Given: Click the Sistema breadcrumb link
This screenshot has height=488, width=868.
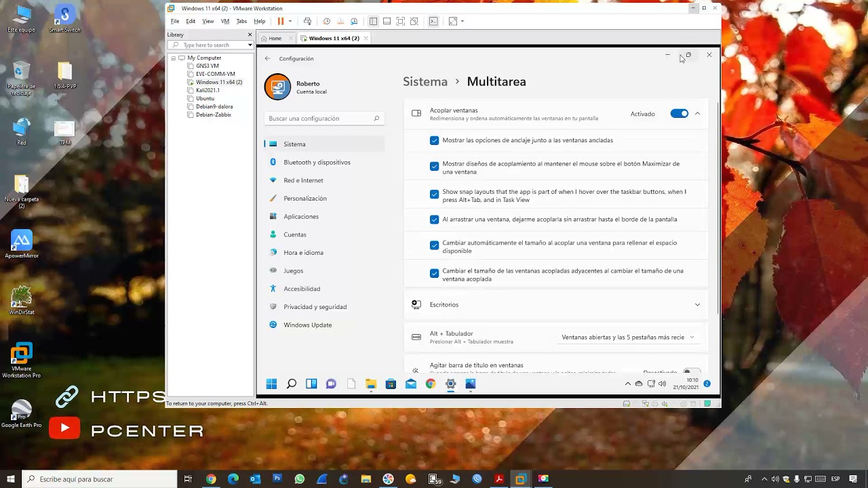Looking at the screenshot, I should (x=425, y=81).
